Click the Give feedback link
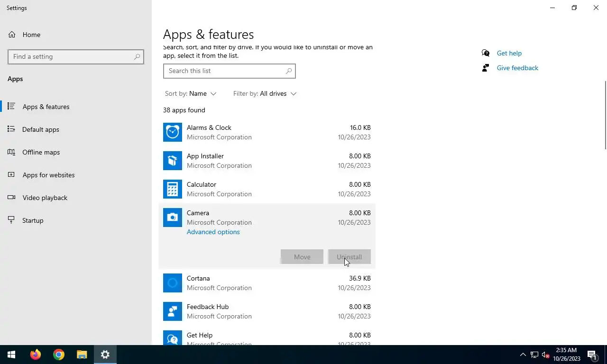607x364 pixels. (x=517, y=68)
